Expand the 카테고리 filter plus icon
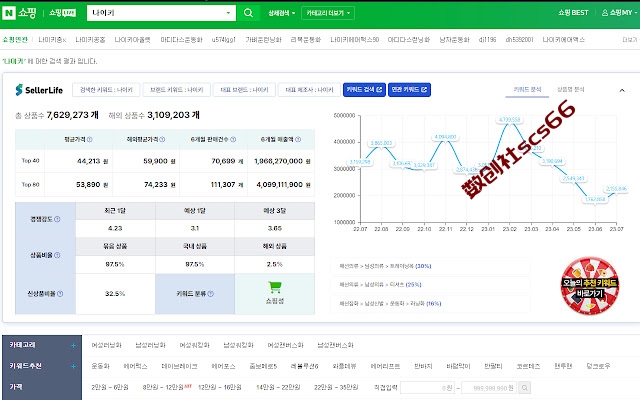640x400 pixels. tap(73, 345)
